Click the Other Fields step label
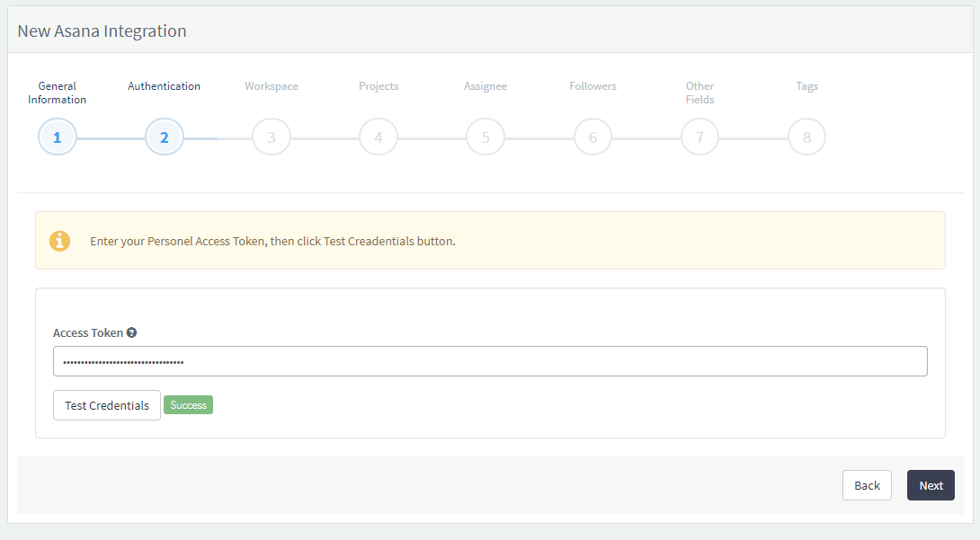The image size is (980, 540). 700,93
